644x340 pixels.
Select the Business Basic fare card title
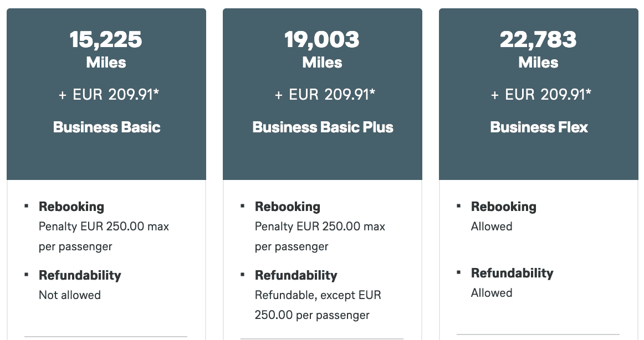pyautogui.click(x=106, y=127)
